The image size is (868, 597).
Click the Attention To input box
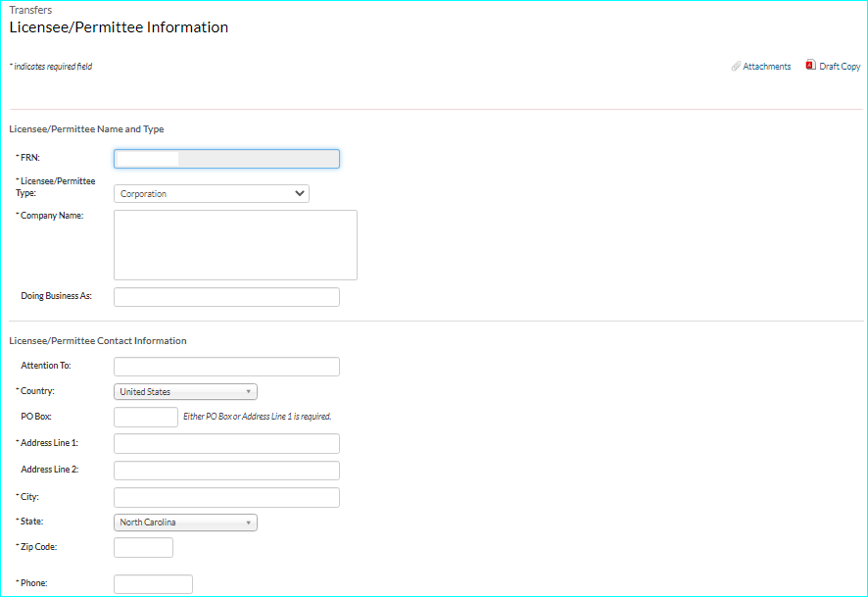[226, 367]
